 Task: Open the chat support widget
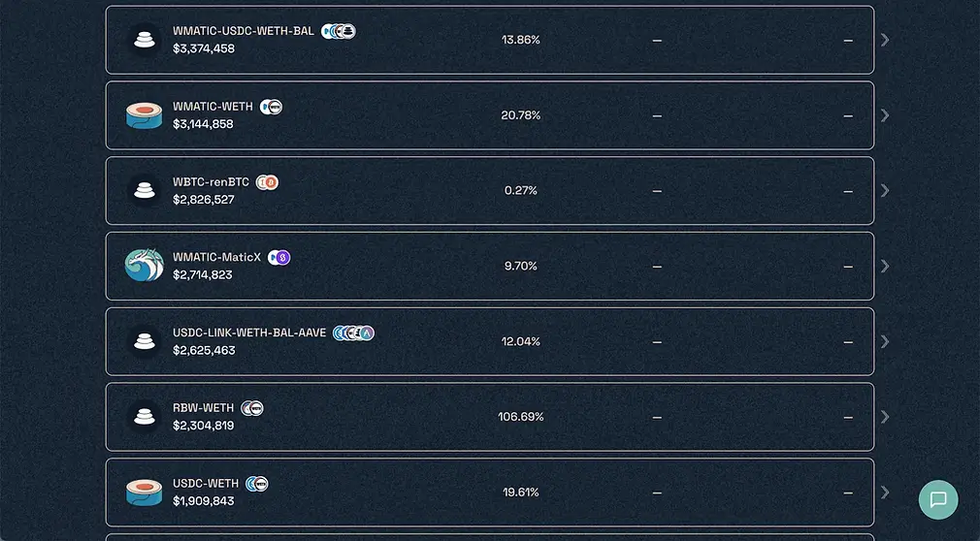pos(937,499)
